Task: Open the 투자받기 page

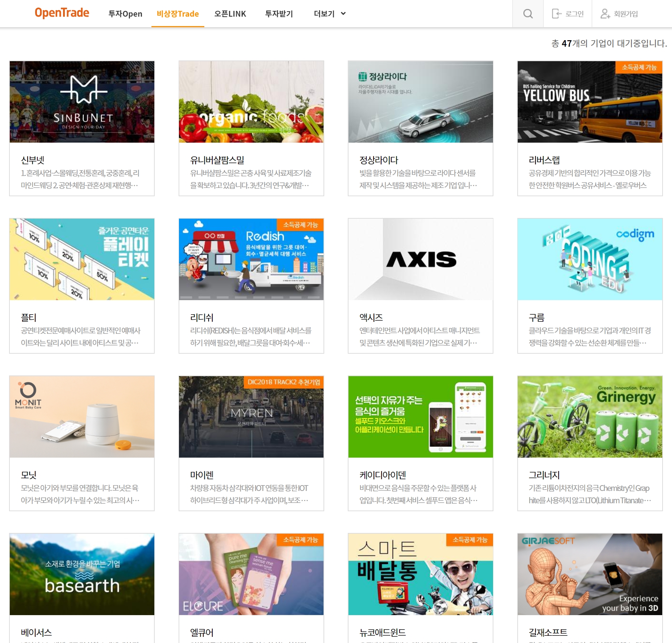Action: point(279,14)
